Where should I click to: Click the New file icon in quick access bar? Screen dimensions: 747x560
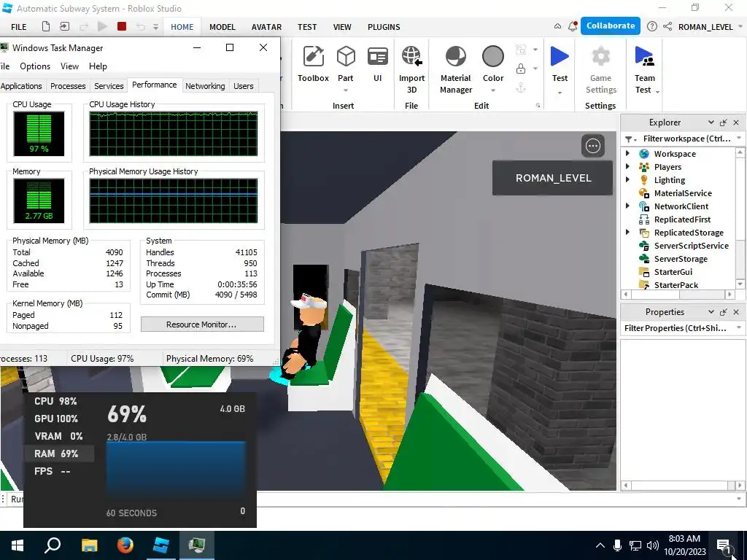coord(46,26)
